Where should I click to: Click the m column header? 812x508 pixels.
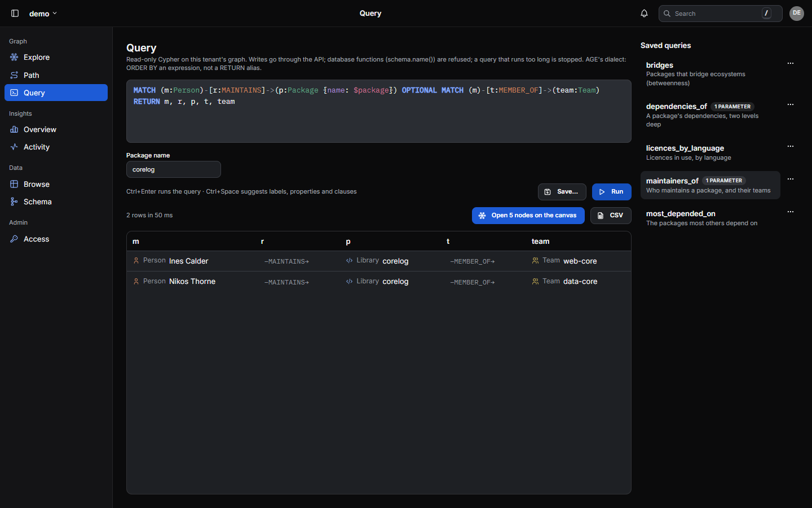136,242
